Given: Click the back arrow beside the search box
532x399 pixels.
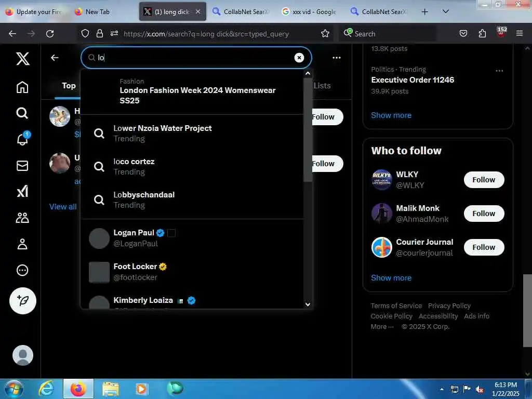Looking at the screenshot, I should click(55, 58).
